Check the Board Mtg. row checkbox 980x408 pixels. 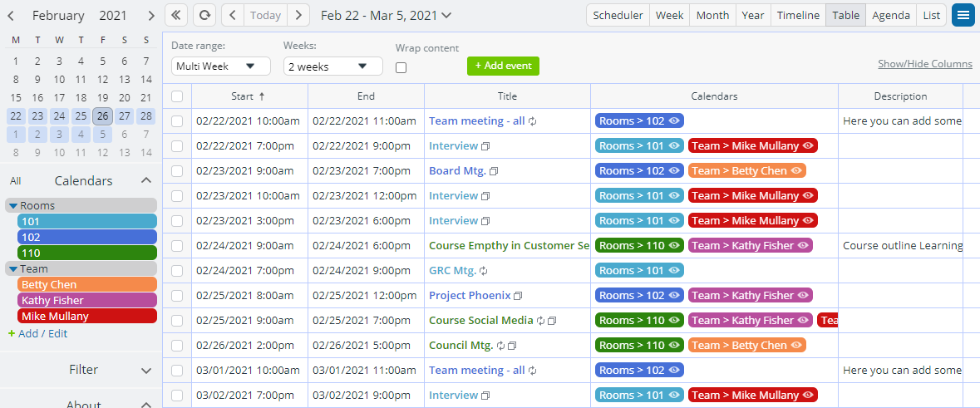pos(177,171)
